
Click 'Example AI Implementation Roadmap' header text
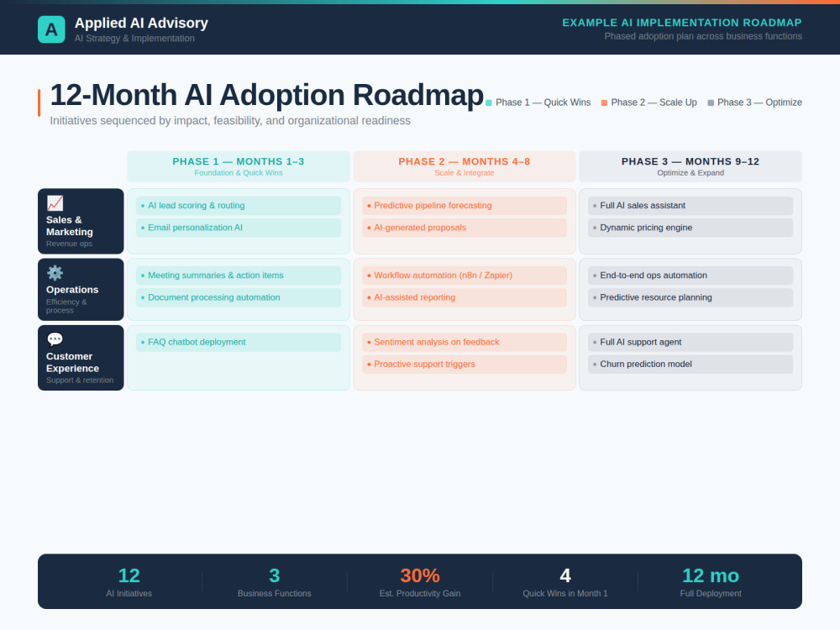[682, 23]
